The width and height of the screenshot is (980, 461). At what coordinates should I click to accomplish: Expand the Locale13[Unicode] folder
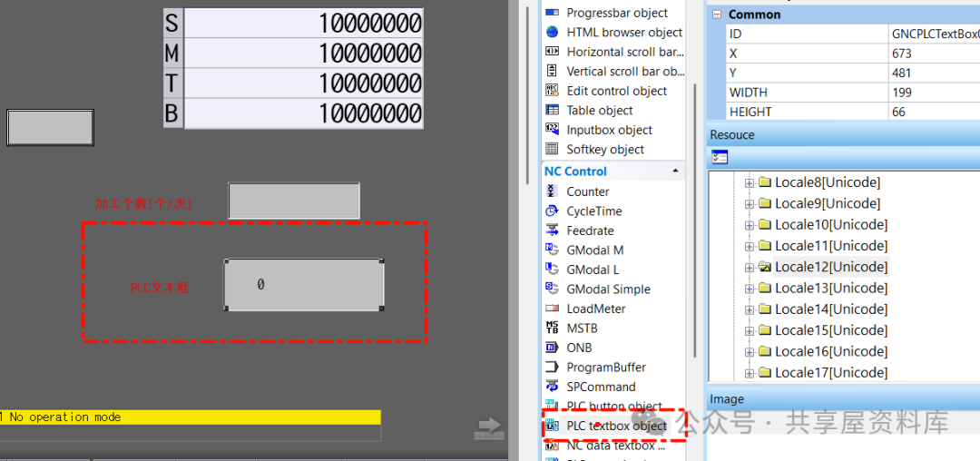[x=750, y=288]
